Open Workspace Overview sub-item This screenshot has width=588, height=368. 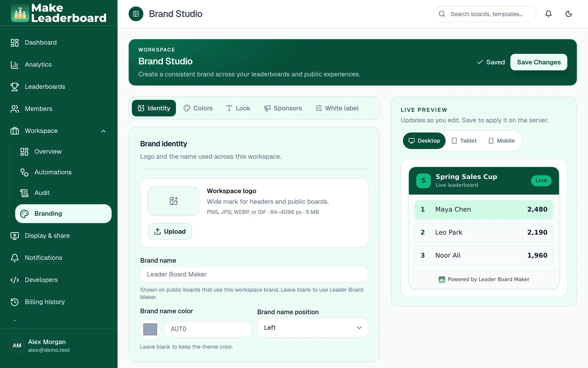[x=63, y=152]
